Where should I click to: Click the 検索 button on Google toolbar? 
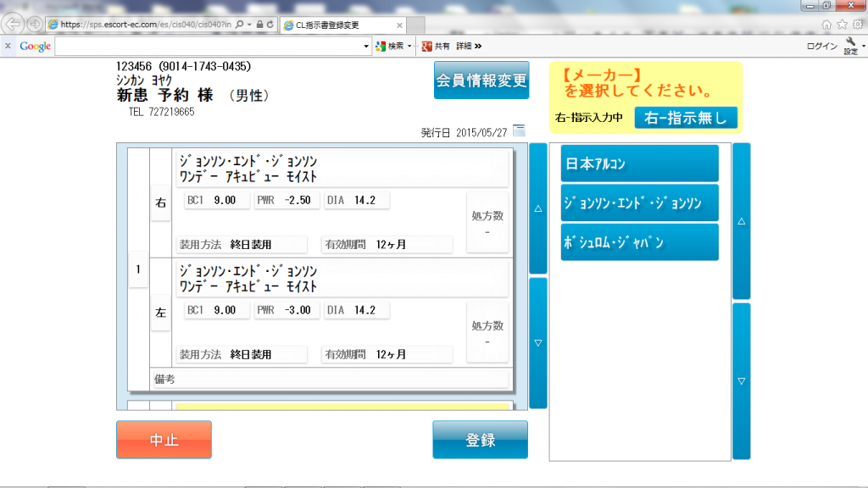point(390,47)
